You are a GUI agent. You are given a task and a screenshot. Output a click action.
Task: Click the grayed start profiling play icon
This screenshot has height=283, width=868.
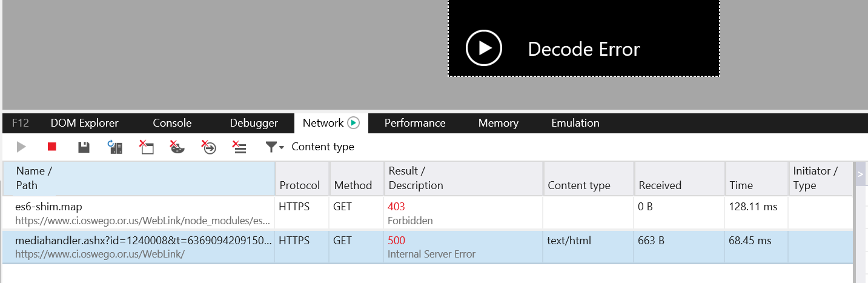(21, 147)
